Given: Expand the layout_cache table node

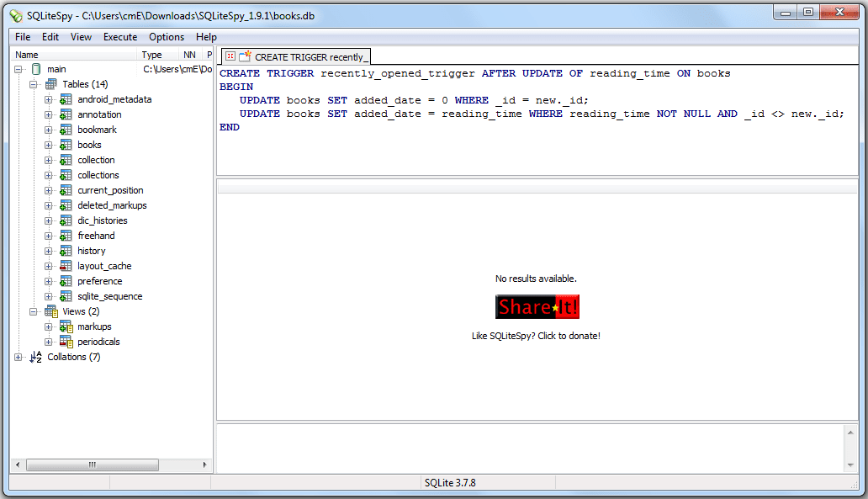Looking at the screenshot, I should 49,267.
